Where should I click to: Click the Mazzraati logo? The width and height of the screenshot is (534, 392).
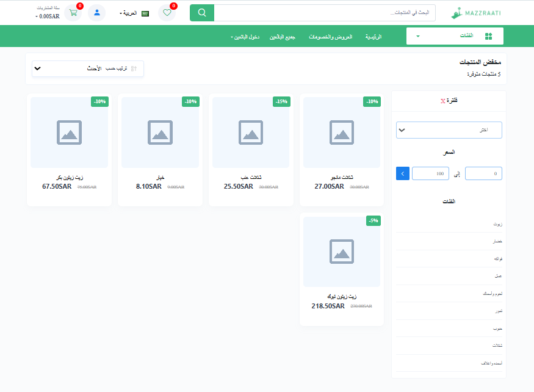pyautogui.click(x=476, y=13)
